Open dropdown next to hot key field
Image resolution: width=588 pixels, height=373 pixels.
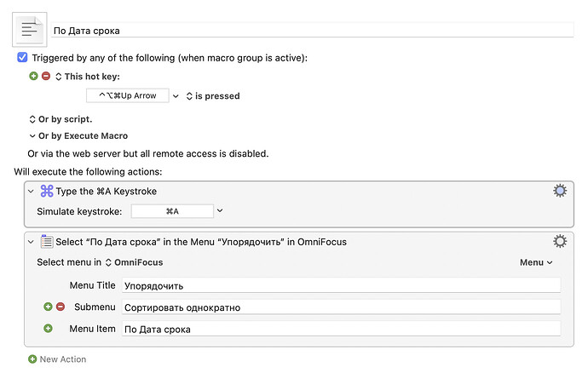coord(176,96)
